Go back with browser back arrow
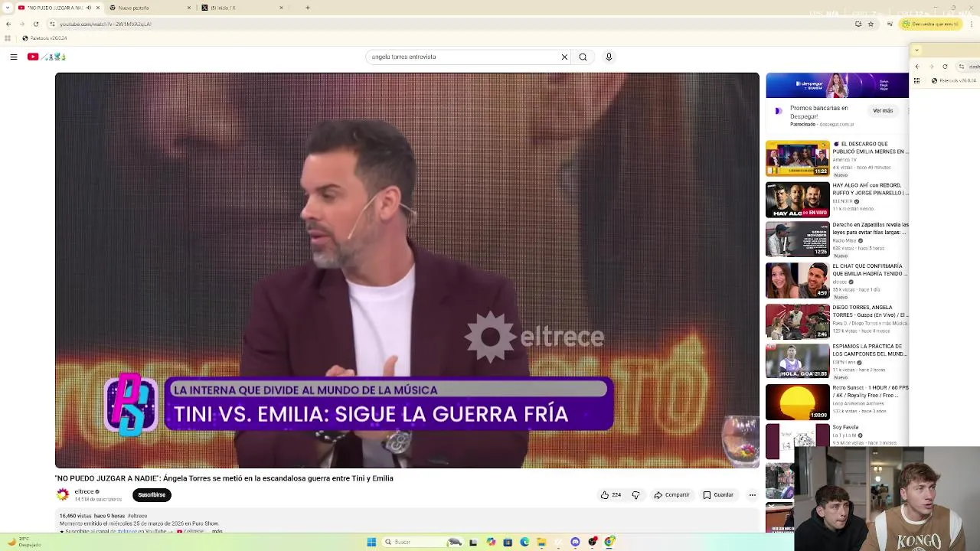 point(8,24)
